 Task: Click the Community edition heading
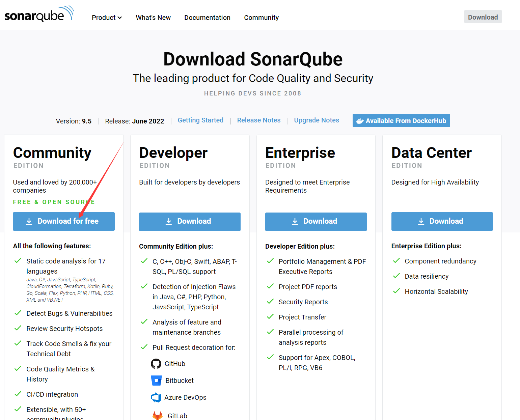52,153
